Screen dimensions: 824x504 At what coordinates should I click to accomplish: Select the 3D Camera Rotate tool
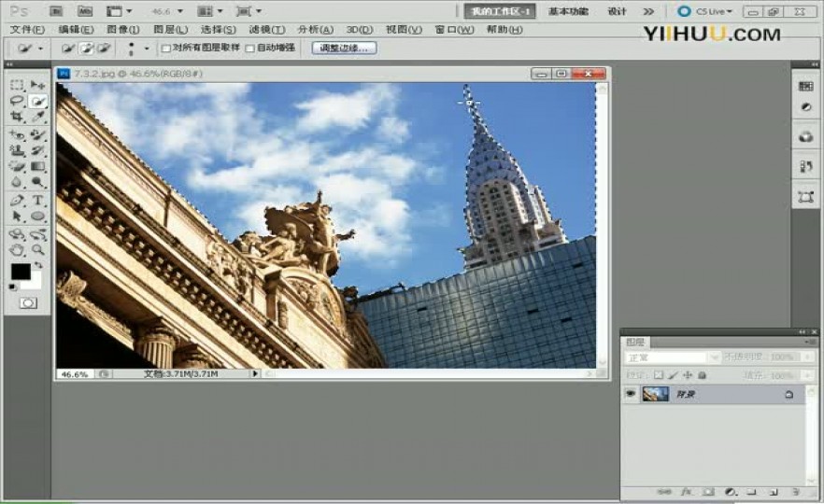[37, 234]
